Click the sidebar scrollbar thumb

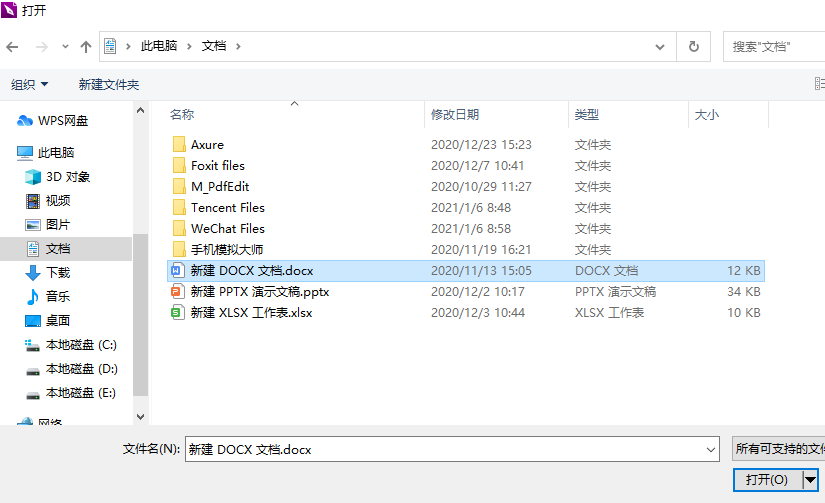point(140,315)
